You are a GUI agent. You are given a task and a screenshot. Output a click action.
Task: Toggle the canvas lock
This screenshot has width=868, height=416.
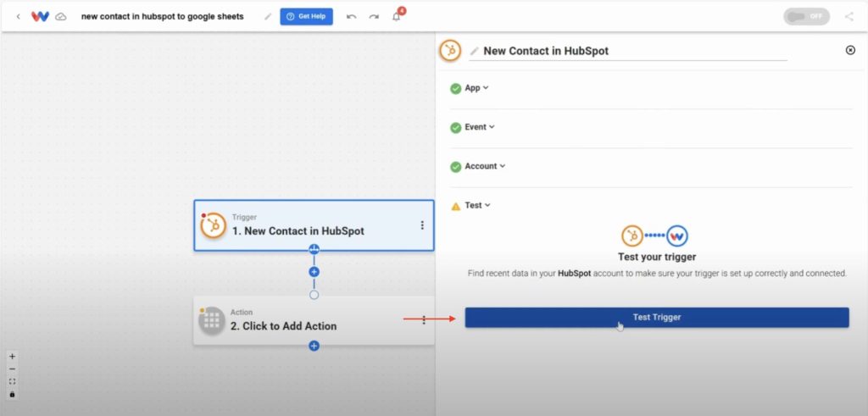12,395
